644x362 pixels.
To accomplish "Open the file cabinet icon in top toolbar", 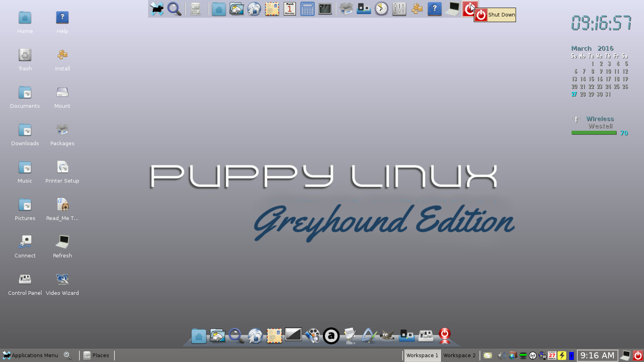I will [196, 9].
